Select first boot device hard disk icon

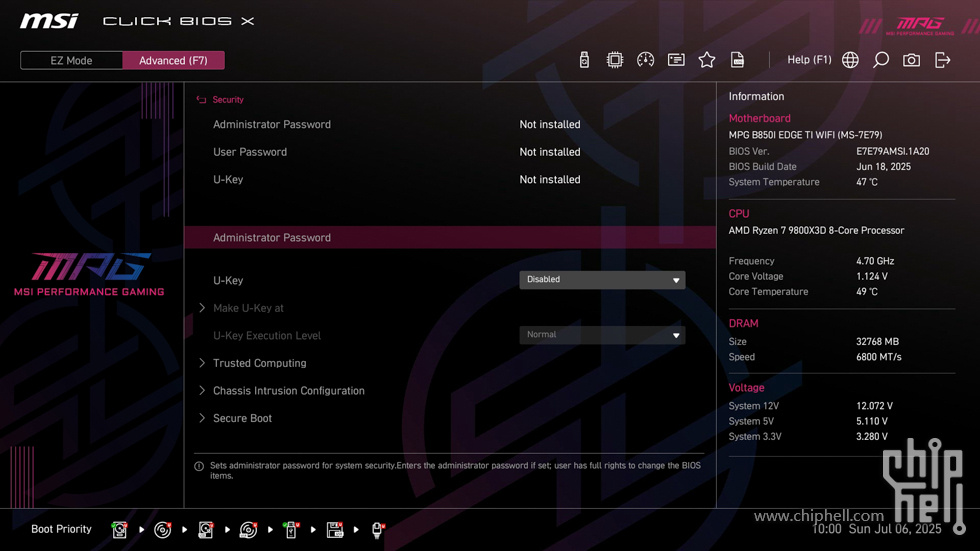tap(119, 530)
